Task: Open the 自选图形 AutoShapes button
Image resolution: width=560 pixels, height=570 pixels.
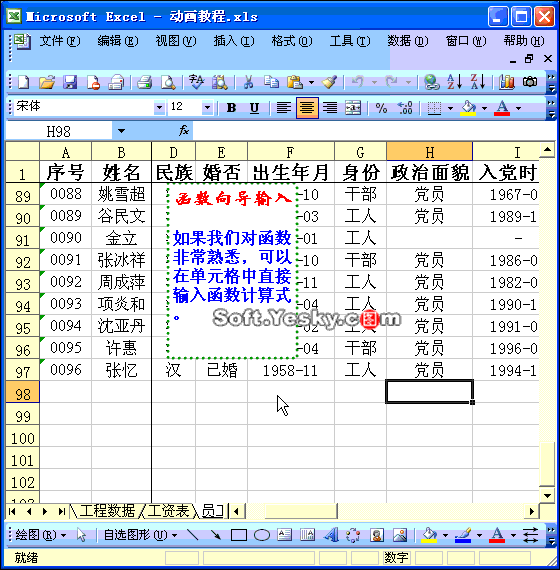Action: [x=140, y=535]
